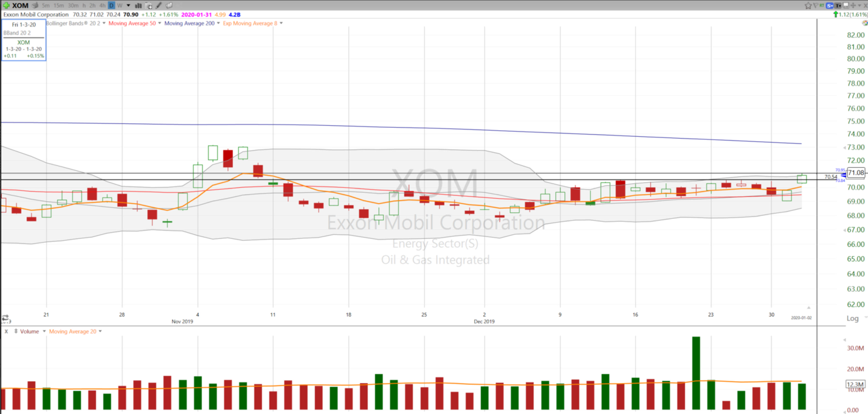Click the XOM ticker symbol field
Screen dimensions: 868x414
(20, 5)
